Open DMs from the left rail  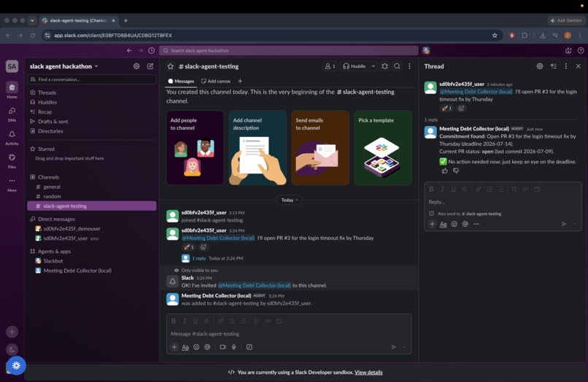[x=12, y=114]
